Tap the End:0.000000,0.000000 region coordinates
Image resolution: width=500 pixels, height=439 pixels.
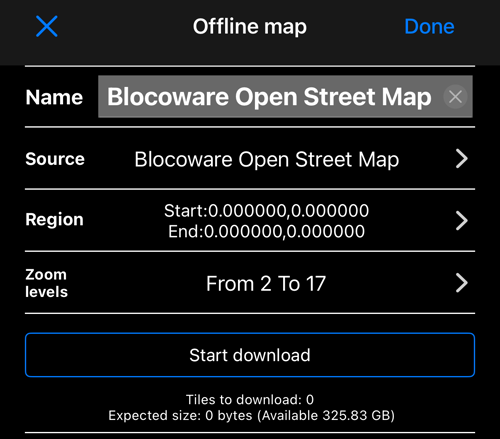click(266, 231)
